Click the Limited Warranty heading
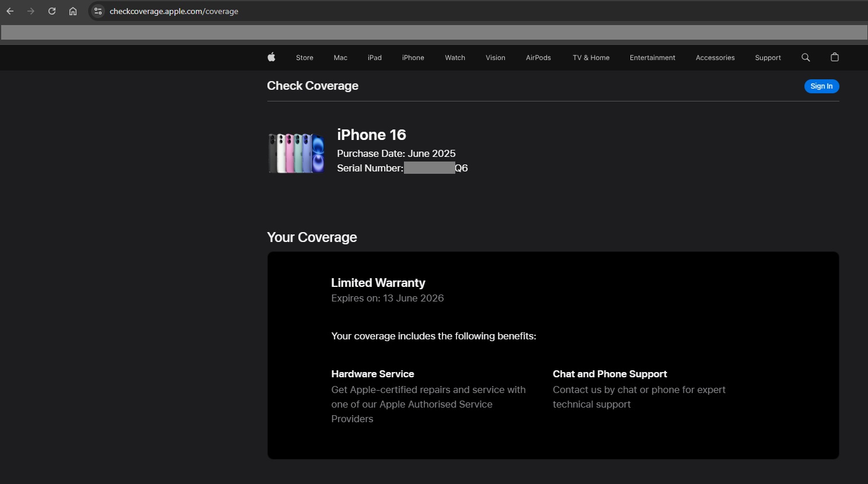 click(x=378, y=283)
